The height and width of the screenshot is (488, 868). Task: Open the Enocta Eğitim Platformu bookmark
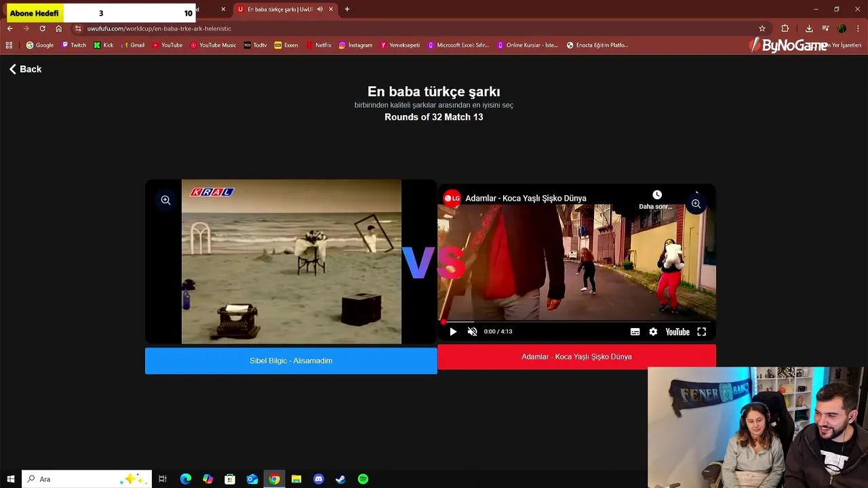597,45
